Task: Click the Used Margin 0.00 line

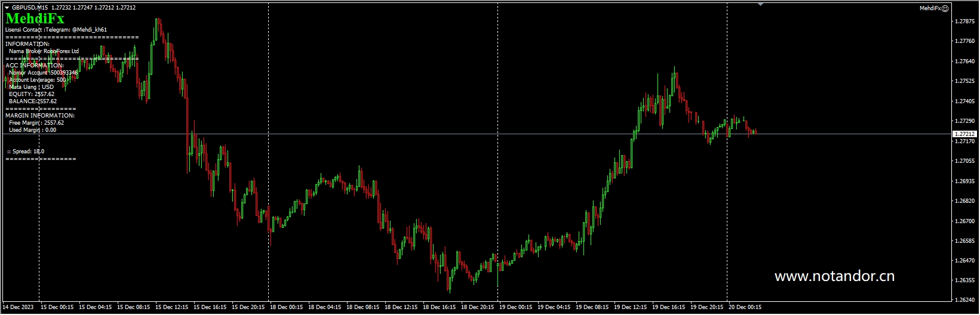Action: coord(33,130)
